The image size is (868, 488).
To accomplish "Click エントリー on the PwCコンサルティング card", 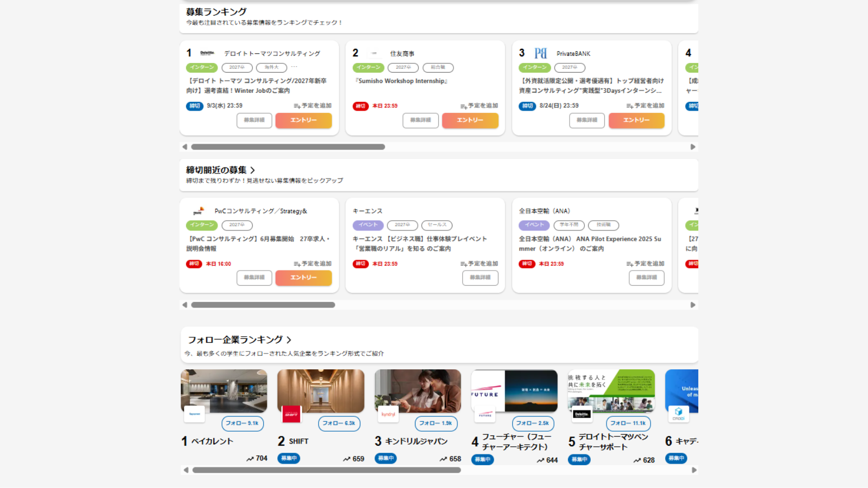I will 303,278.
